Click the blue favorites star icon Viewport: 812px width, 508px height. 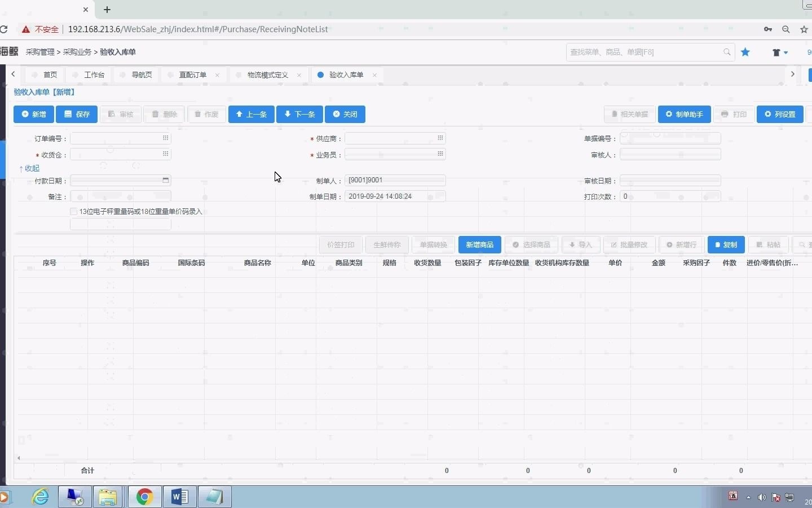click(745, 52)
